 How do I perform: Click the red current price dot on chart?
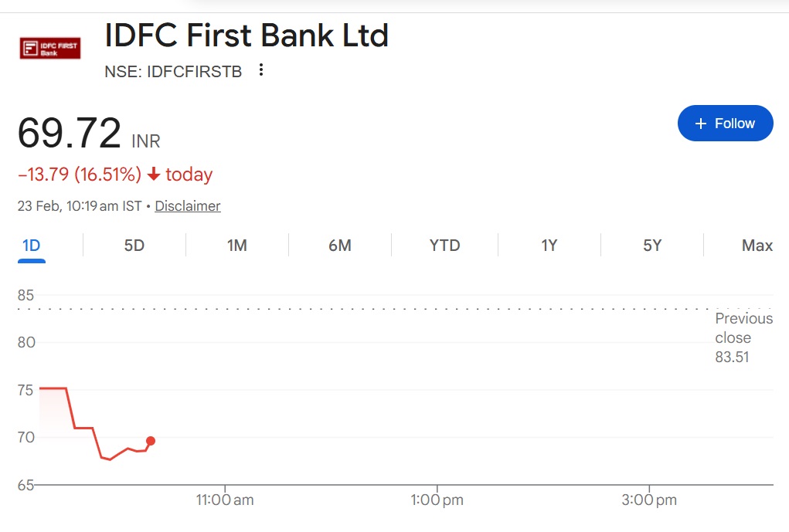[151, 441]
